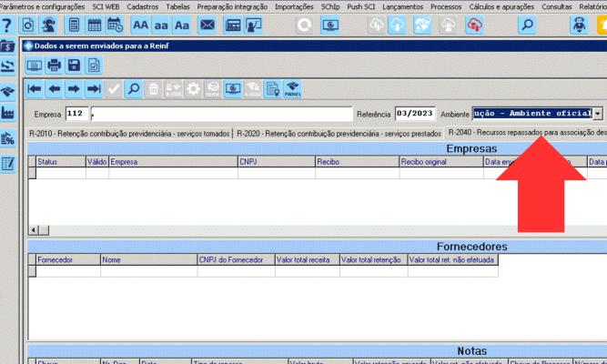Click the certificate document icon
This screenshot has width=607, height=364.
272,89
